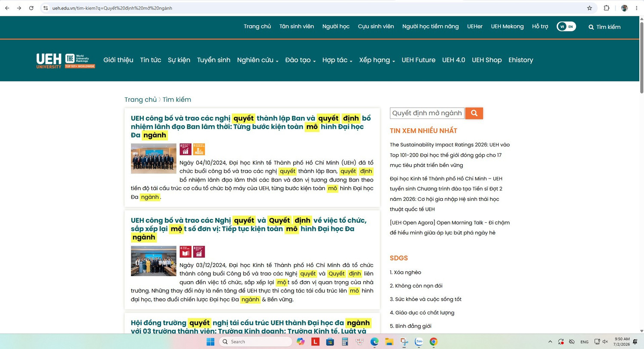Click the browser back arrow
This screenshot has width=644, height=349.
click(x=7, y=8)
